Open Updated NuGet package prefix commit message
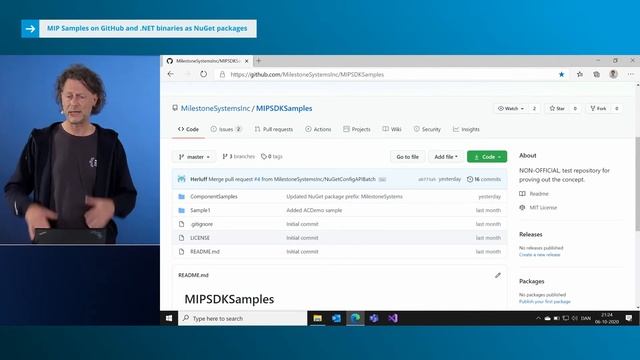Screen dimensions: 640x360 tap(344, 197)
